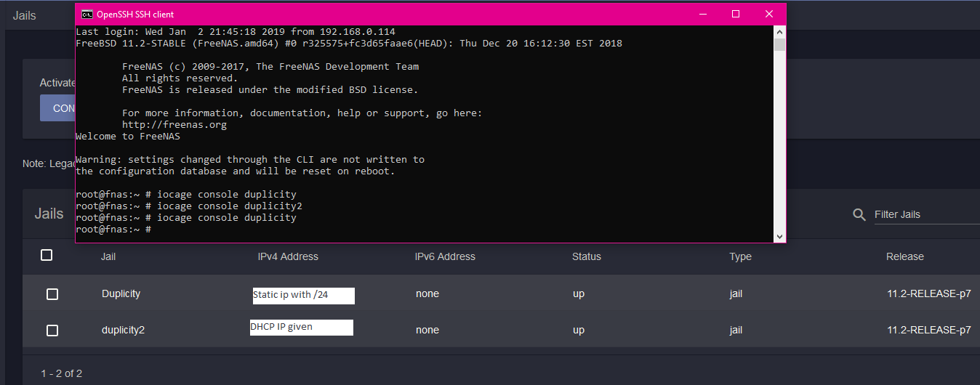The height and width of the screenshot is (385, 980).
Task: Tick the select-all checkbox in jails header
Action: (47, 255)
